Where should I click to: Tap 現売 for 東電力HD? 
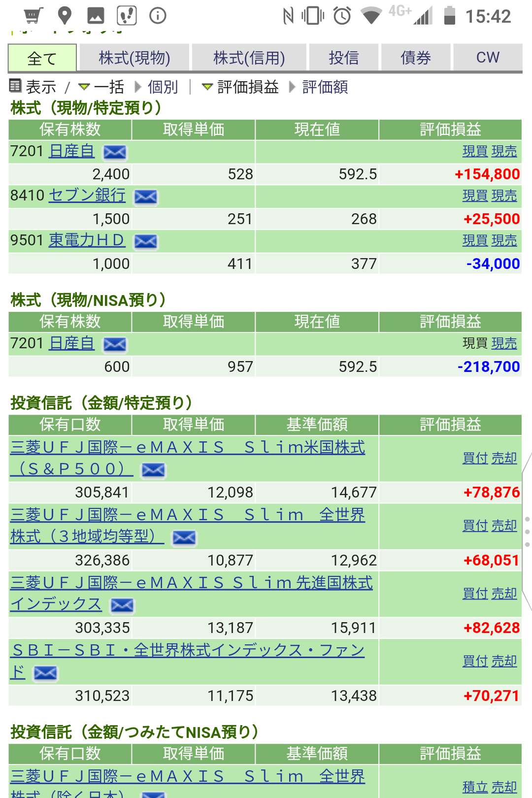click(x=504, y=240)
